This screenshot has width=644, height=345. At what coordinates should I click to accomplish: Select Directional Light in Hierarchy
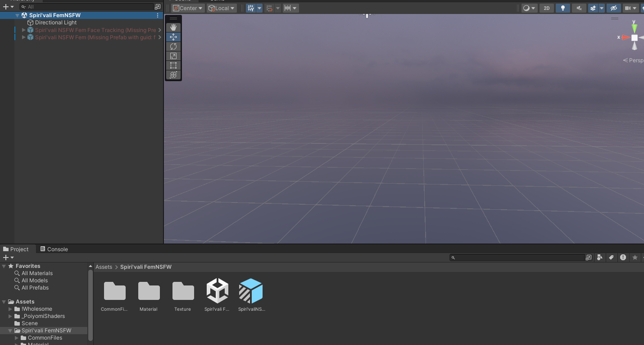pos(56,23)
